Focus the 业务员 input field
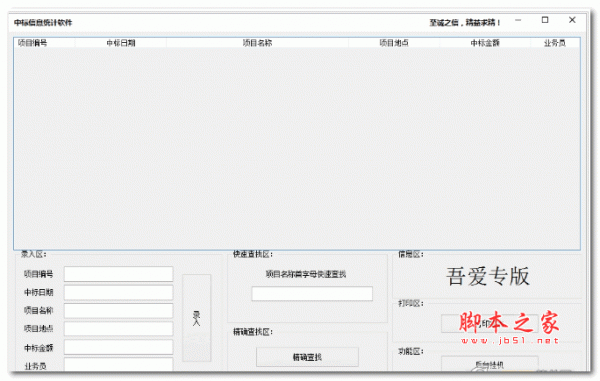 point(118,365)
